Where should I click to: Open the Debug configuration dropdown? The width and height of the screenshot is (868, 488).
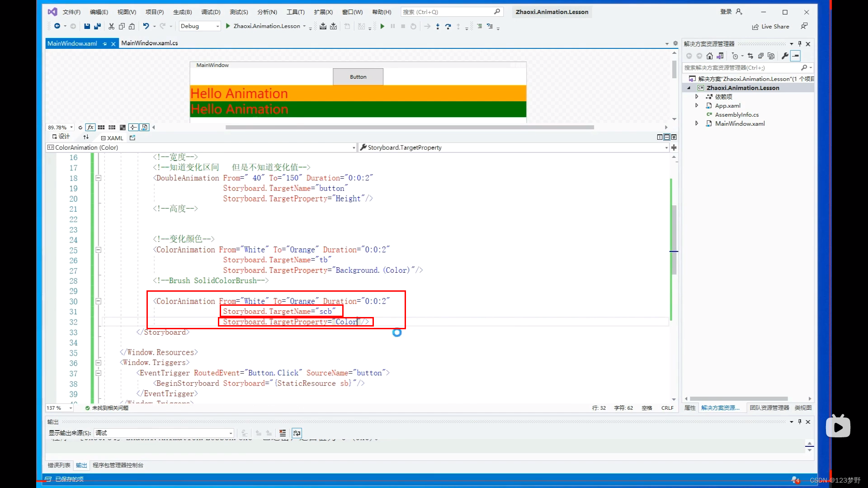(200, 26)
